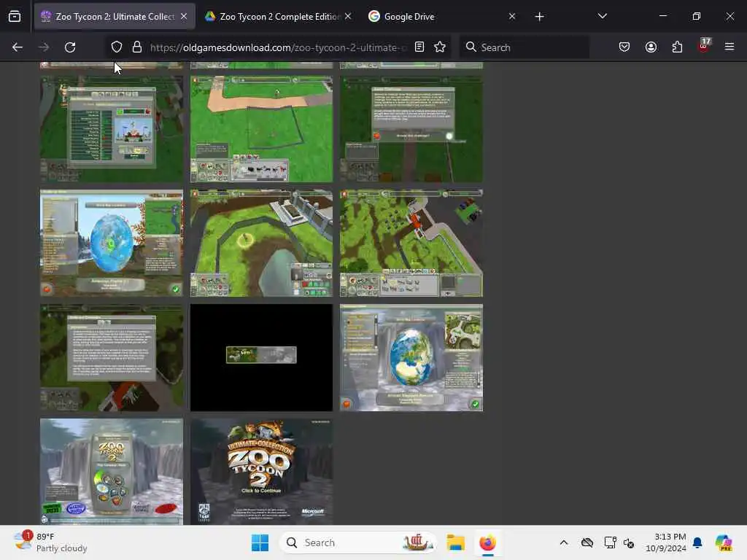Open the aerial zoo layout screenshot thumbnail
This screenshot has height=560, width=747.
411,244
